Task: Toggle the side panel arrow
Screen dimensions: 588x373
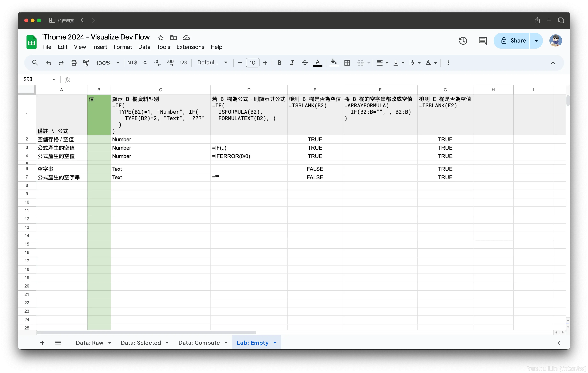Action: (x=559, y=343)
